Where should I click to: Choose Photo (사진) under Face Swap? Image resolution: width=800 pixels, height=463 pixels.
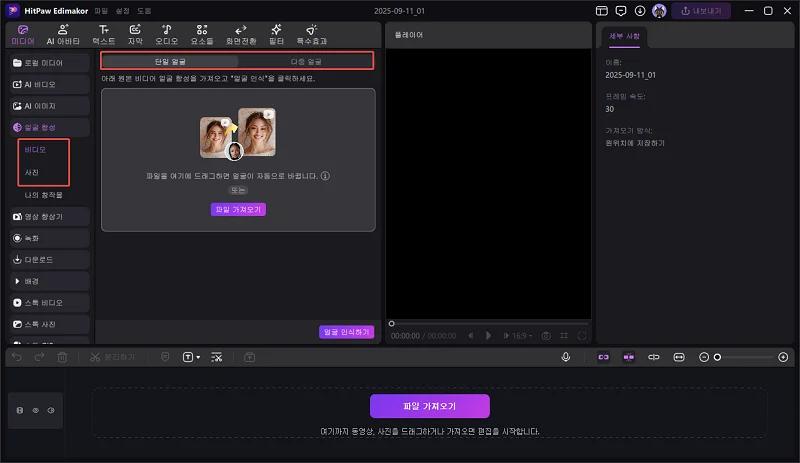[32, 172]
